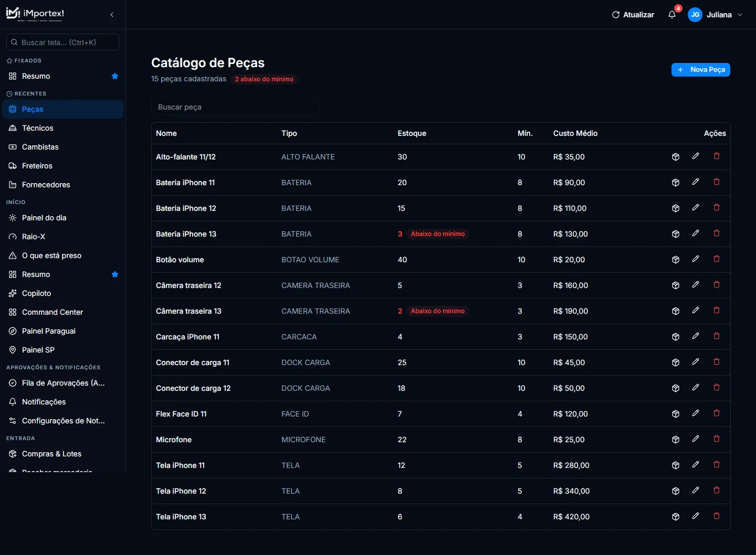The width and height of the screenshot is (756, 555).
Task: Unpin Resumo using star under Fixados
Action: point(115,76)
